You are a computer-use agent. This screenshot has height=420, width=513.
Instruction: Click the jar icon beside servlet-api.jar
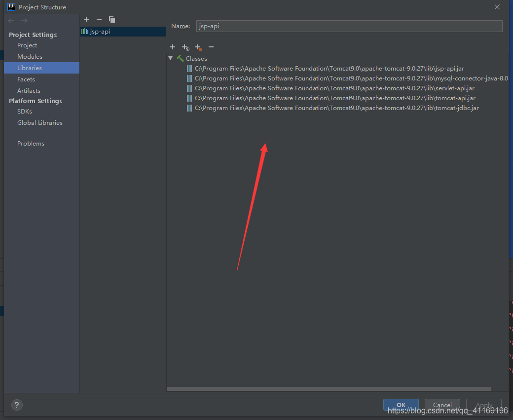pyautogui.click(x=189, y=88)
